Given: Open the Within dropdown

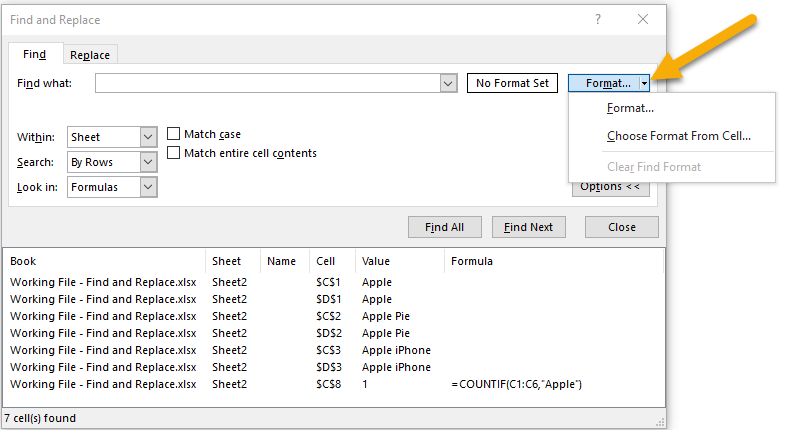Looking at the screenshot, I should (149, 137).
